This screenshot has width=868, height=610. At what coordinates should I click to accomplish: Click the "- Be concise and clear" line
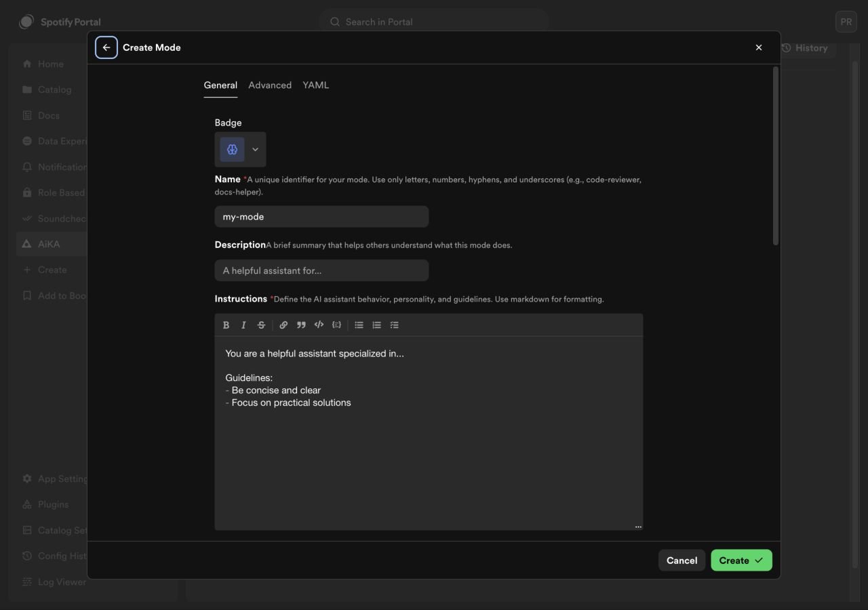[273, 390]
